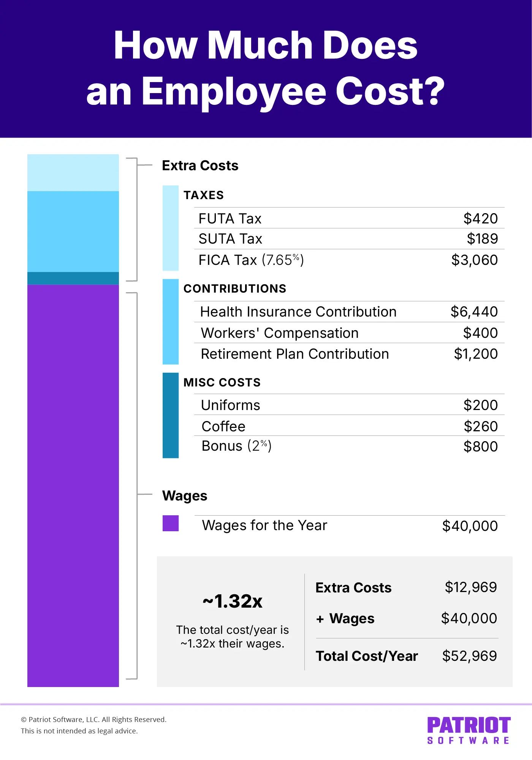Image resolution: width=532 pixels, height=760 pixels.
Task: Select the FICA Tax (7.65%) row label
Action: (x=251, y=260)
